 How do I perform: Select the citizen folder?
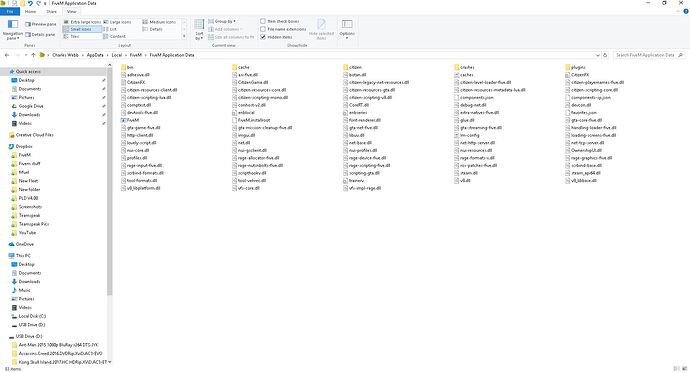click(352, 67)
